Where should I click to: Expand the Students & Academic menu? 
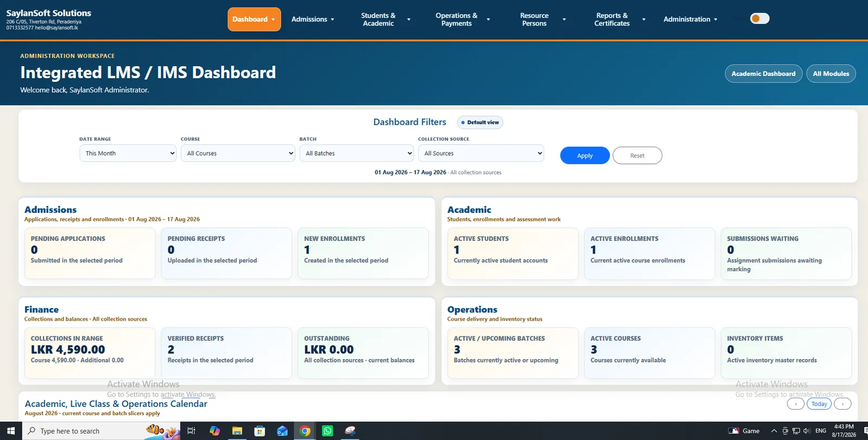[386, 20]
